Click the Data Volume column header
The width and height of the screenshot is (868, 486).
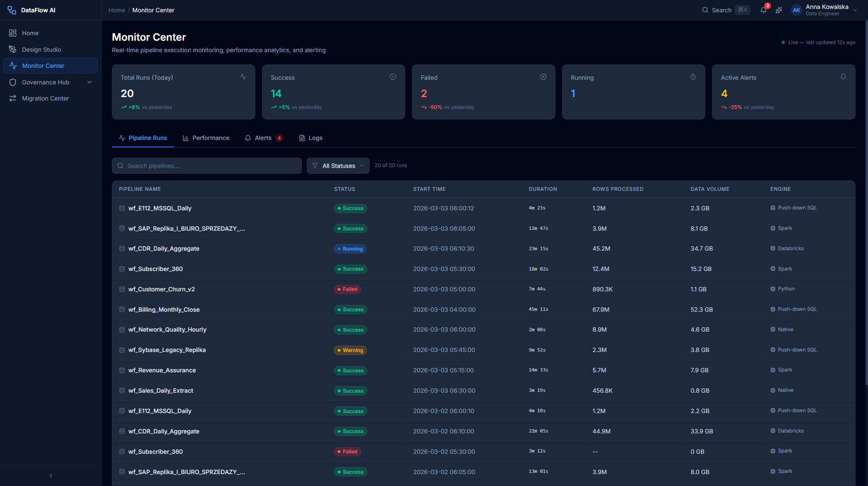(710, 189)
